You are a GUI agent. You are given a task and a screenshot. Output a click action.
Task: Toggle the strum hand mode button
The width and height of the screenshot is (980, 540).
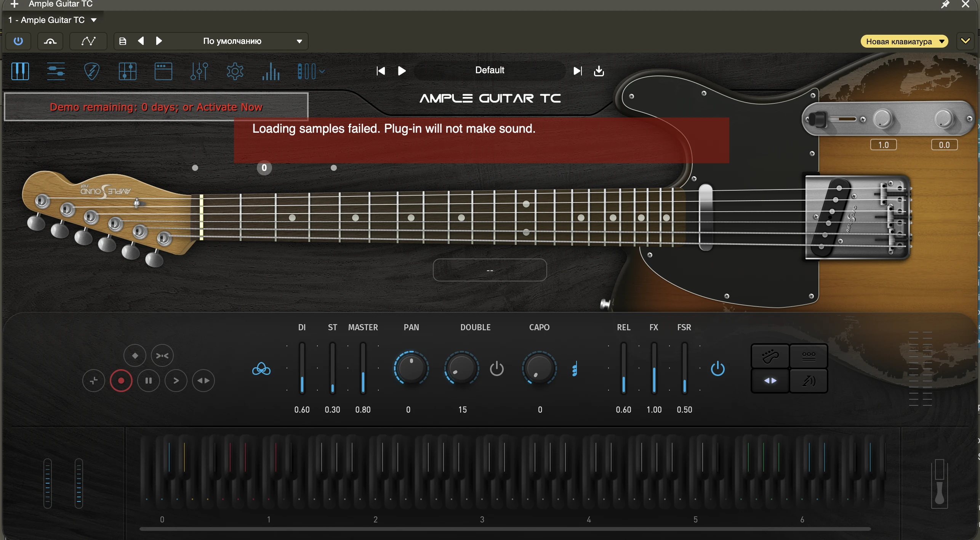point(770,356)
